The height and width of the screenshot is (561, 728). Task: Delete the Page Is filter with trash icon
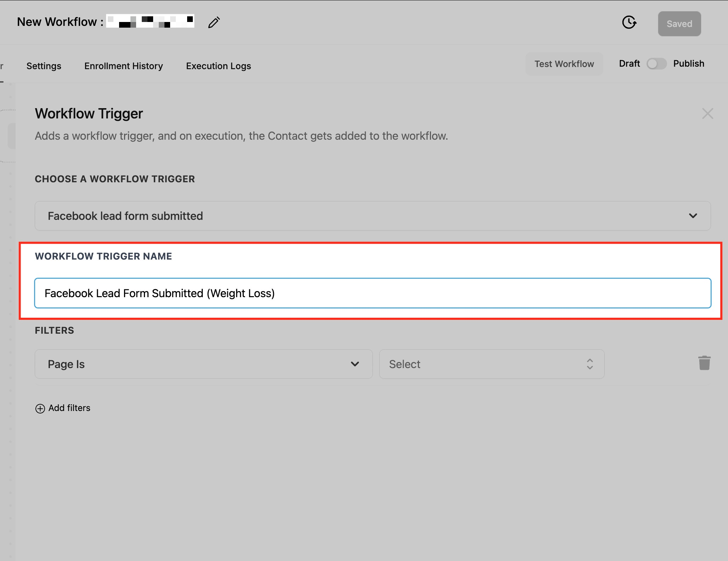click(x=704, y=363)
